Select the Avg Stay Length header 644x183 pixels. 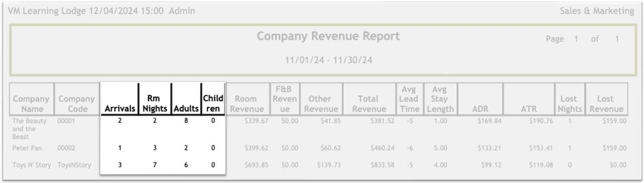click(x=439, y=99)
